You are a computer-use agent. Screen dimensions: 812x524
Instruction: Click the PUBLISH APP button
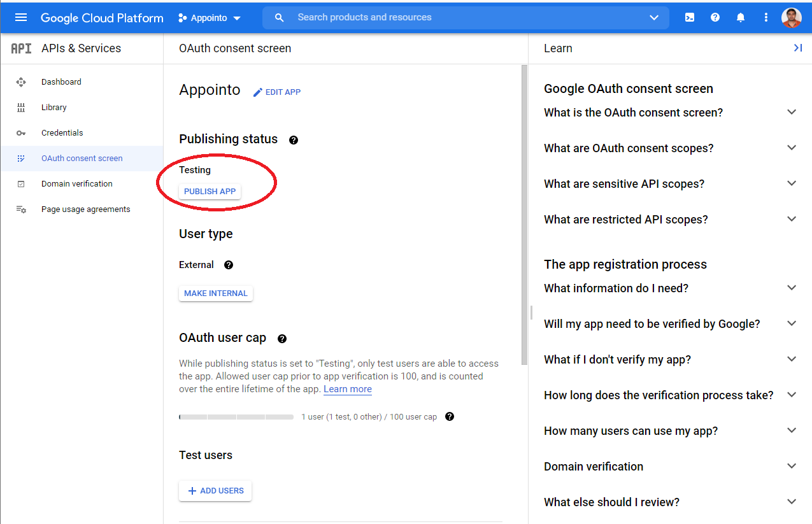tap(210, 192)
